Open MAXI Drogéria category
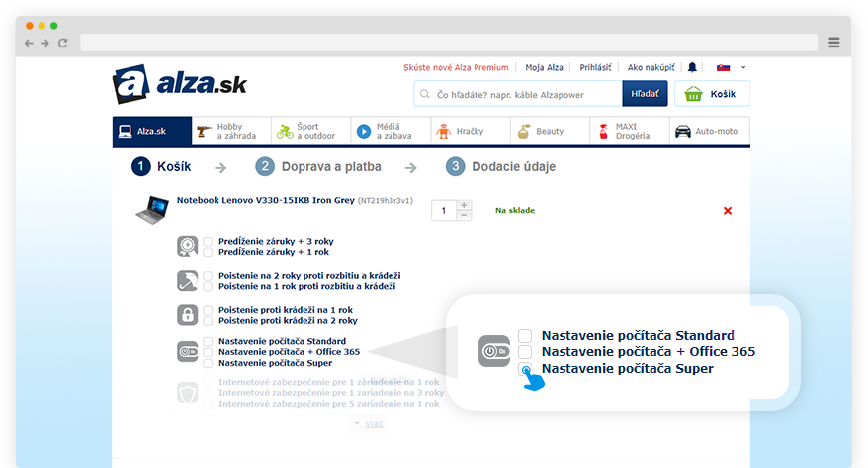Screen dimensions: 868x468 click(630, 131)
